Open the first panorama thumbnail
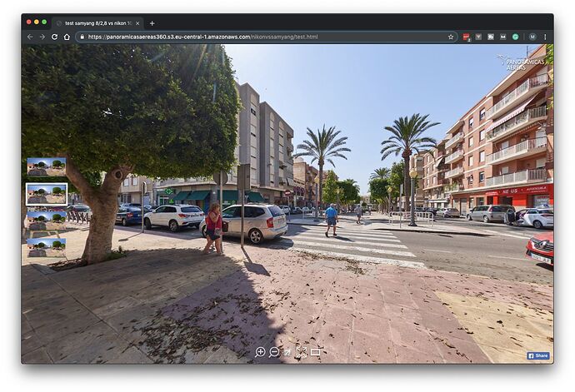 47,167
